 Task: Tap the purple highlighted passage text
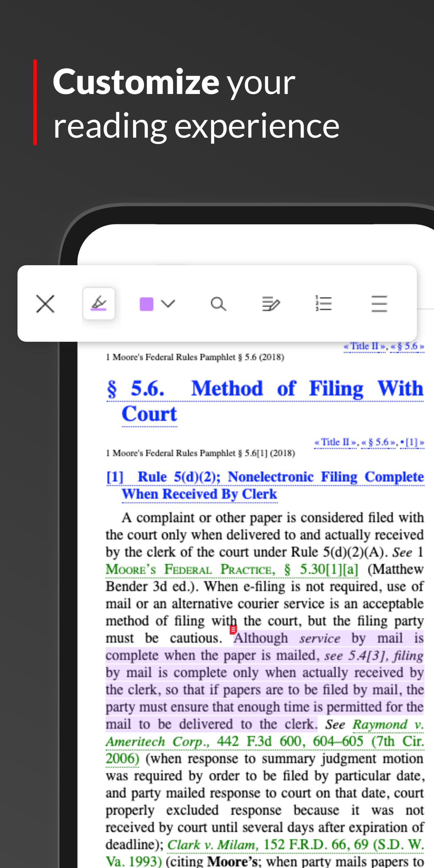(x=265, y=681)
